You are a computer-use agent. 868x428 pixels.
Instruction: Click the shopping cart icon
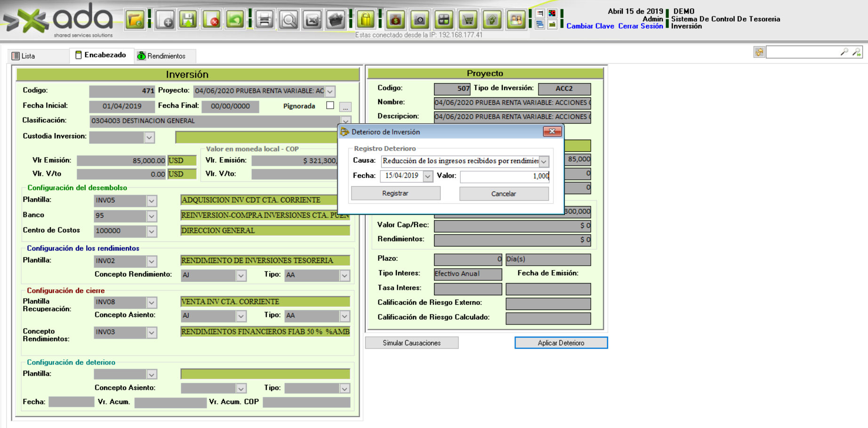tap(468, 20)
